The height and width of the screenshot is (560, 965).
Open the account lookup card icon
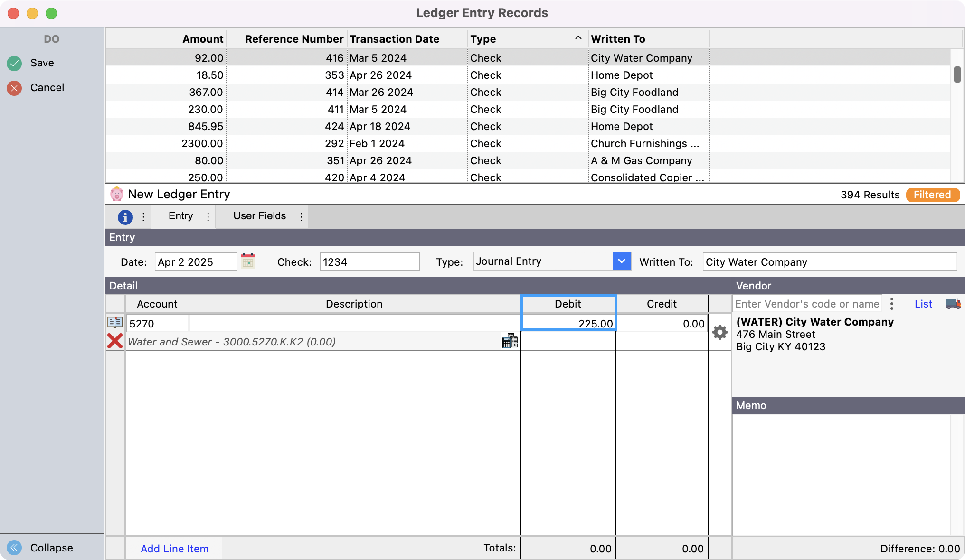click(115, 323)
